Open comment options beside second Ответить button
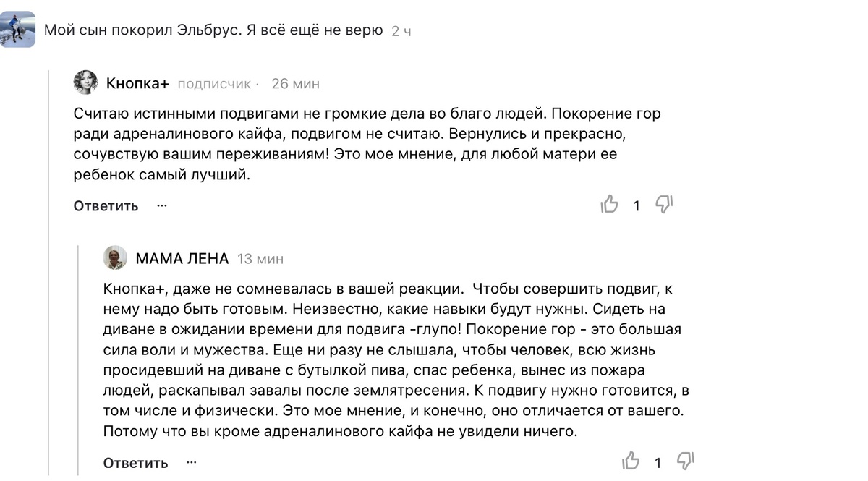Viewport: 868px width, 481px height. pos(191,461)
